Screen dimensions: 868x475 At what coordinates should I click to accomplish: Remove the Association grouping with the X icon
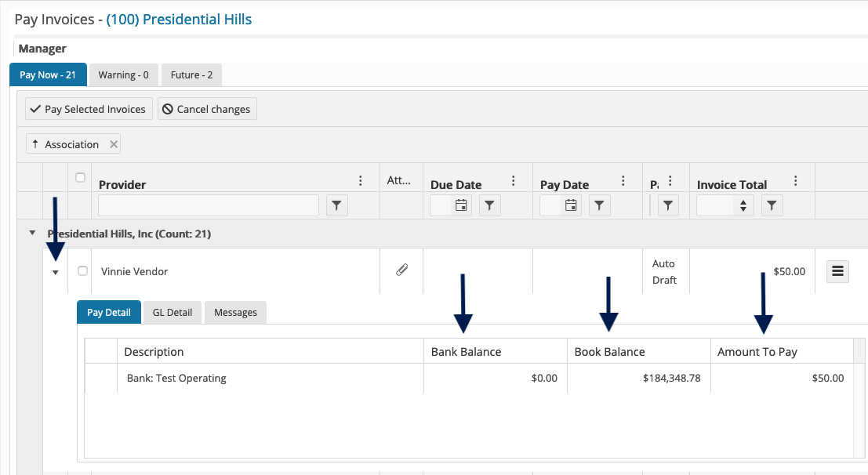(114, 144)
